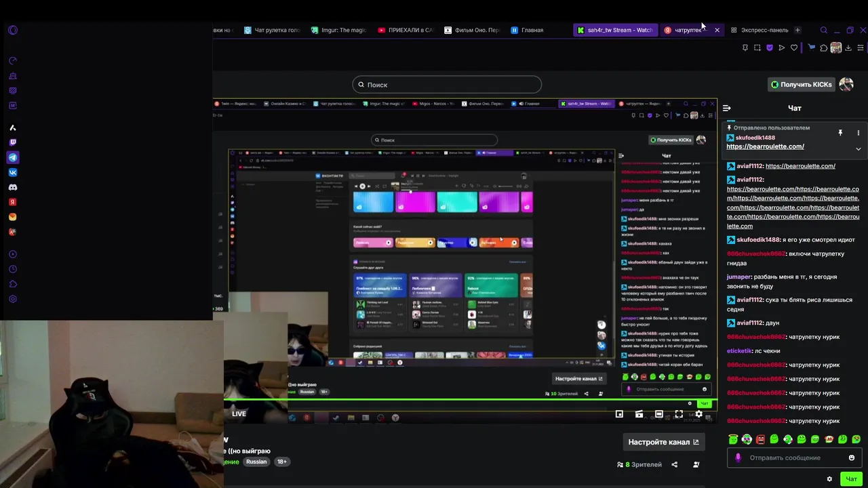Expand the pinned message chevron
868x488 pixels.
click(x=858, y=149)
